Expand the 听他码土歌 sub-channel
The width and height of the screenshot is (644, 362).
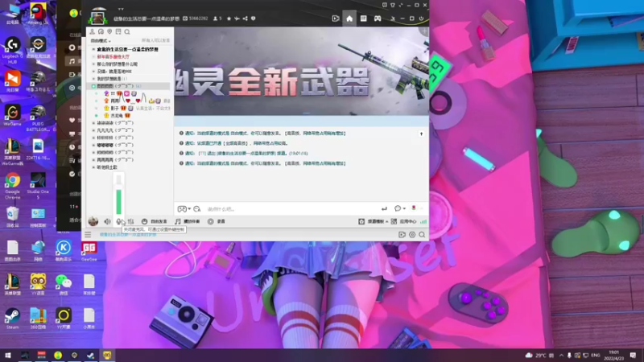click(93, 167)
